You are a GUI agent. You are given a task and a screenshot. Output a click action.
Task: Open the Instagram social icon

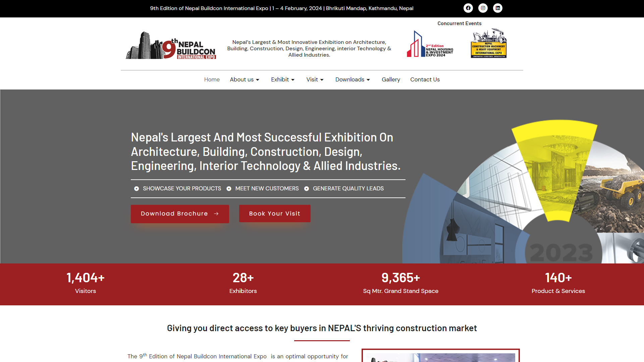pyautogui.click(x=483, y=8)
